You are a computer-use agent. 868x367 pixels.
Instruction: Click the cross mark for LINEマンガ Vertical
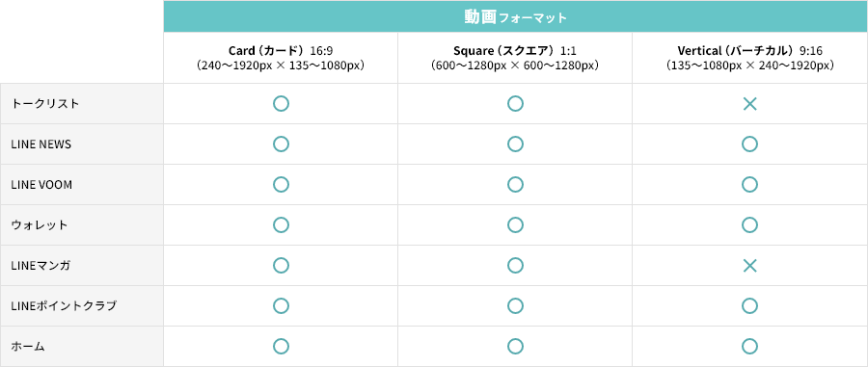click(749, 266)
